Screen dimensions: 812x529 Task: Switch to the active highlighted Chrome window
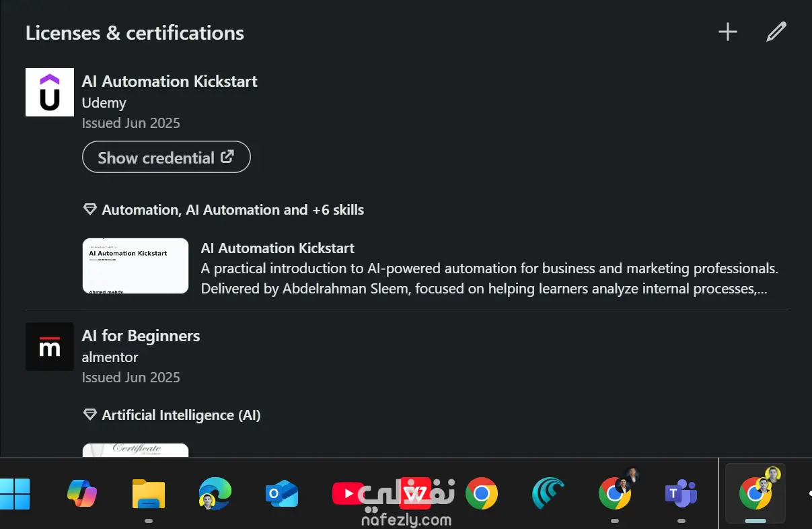[x=755, y=493]
